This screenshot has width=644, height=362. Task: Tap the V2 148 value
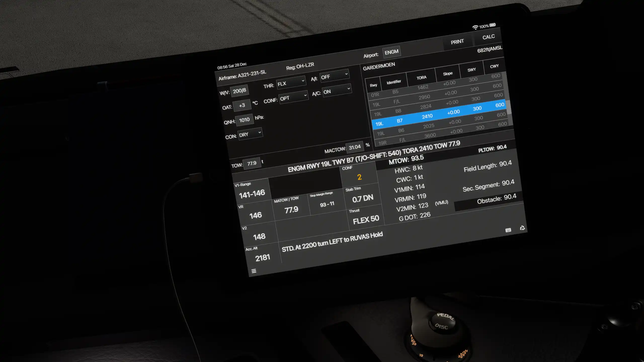(259, 237)
